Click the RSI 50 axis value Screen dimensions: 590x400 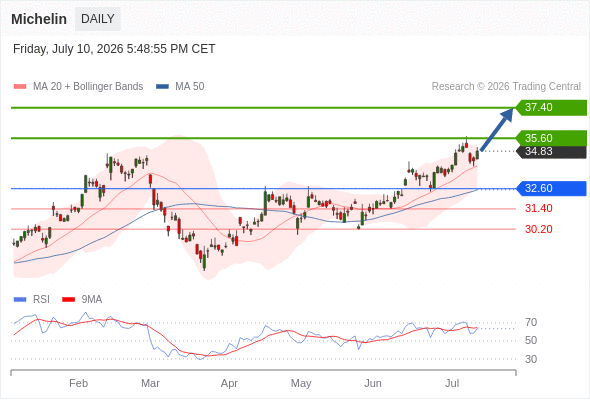(x=531, y=341)
